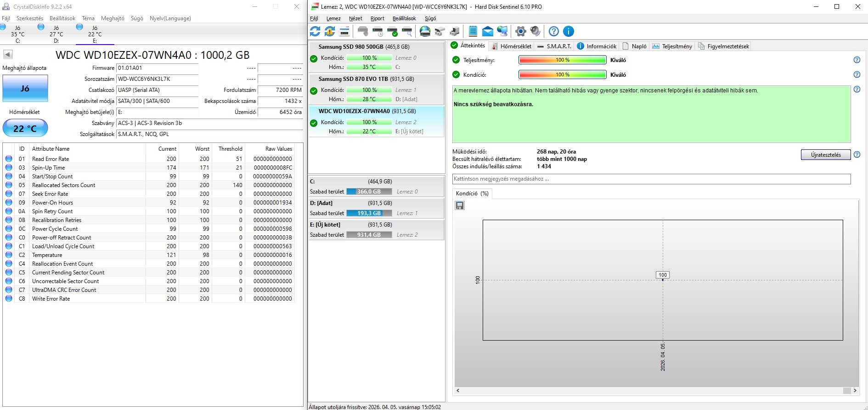Click the back arrow in CrystalDiskInfo
Viewport: 868px width, 410px height.
(8, 54)
